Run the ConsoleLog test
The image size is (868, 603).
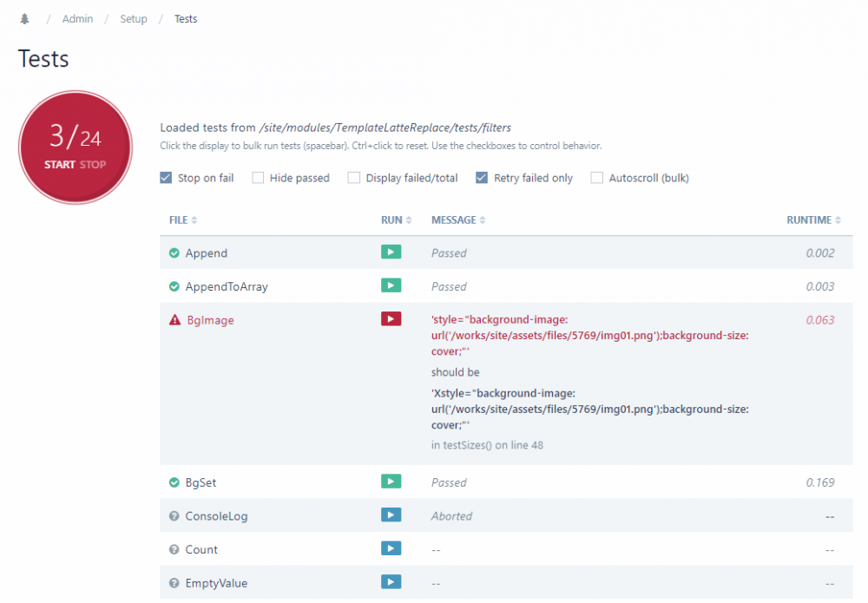391,515
